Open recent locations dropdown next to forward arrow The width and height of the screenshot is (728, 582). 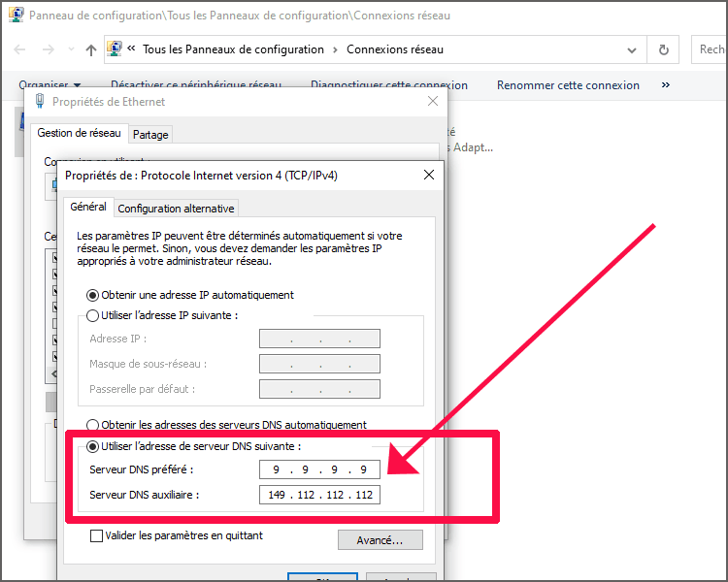click(x=71, y=49)
